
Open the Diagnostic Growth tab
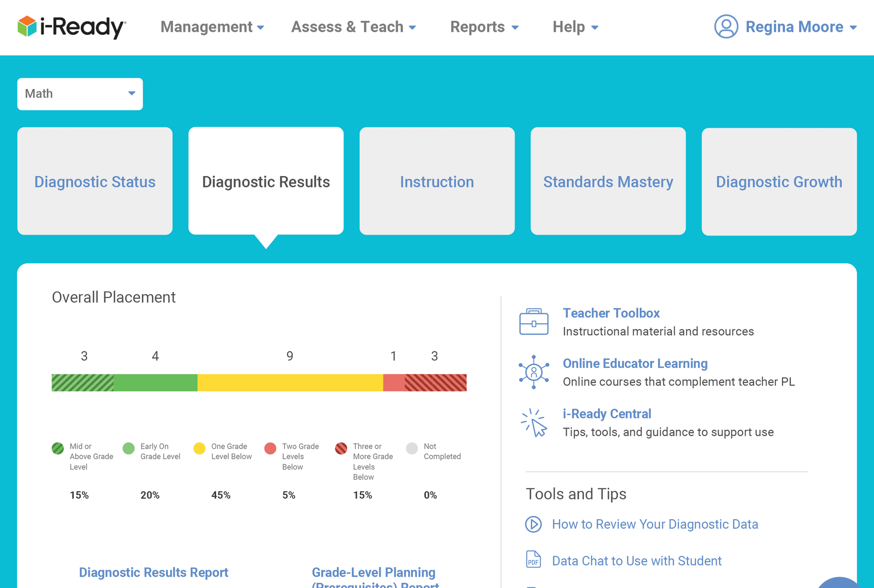pos(779,182)
